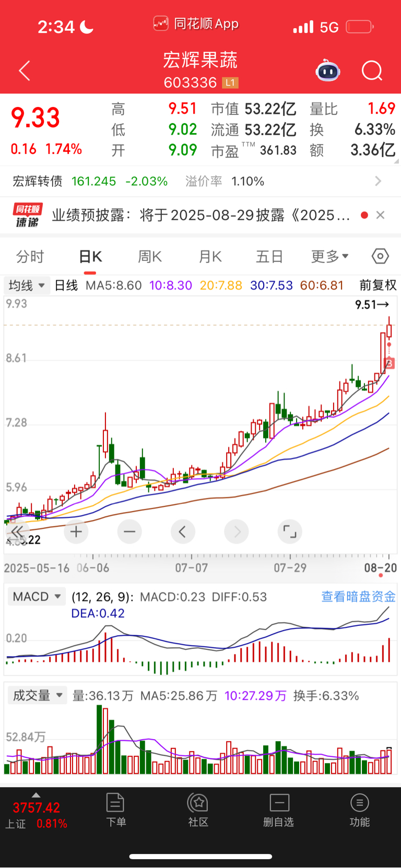
Task: Tap the 开 9.09 open price
Action: 155,150
